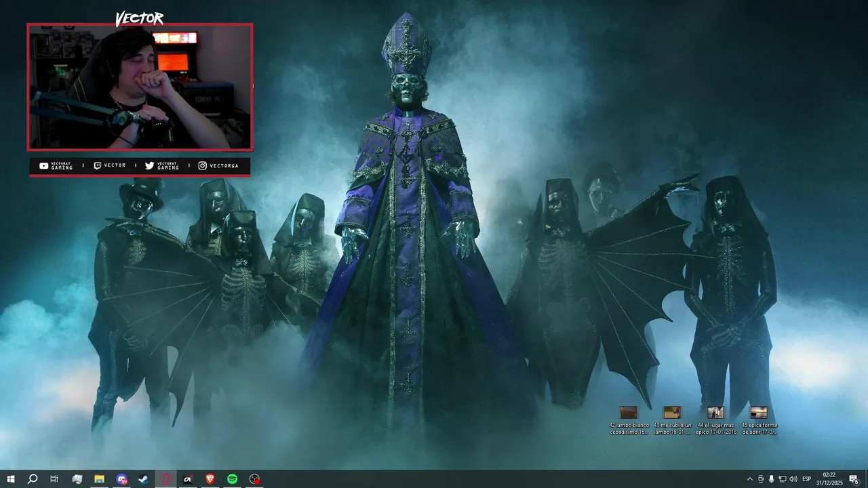
Task: Open the black taskbar app left of Brave
Action: [x=188, y=479]
